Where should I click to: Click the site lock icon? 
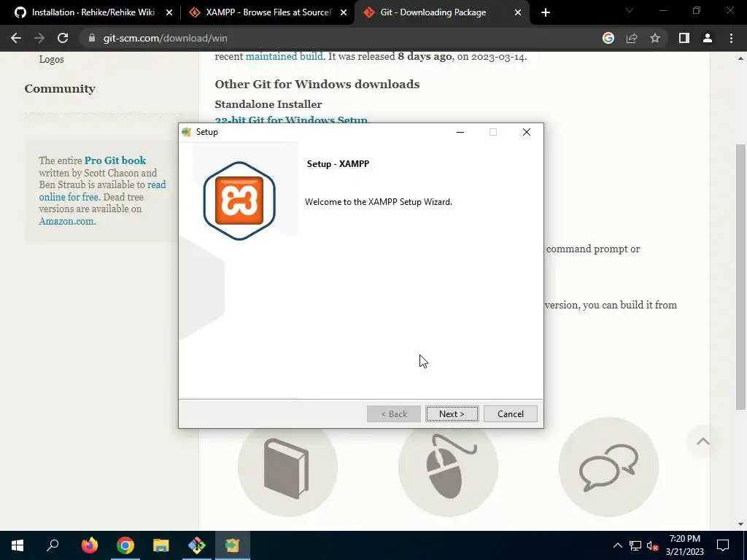[x=92, y=38]
